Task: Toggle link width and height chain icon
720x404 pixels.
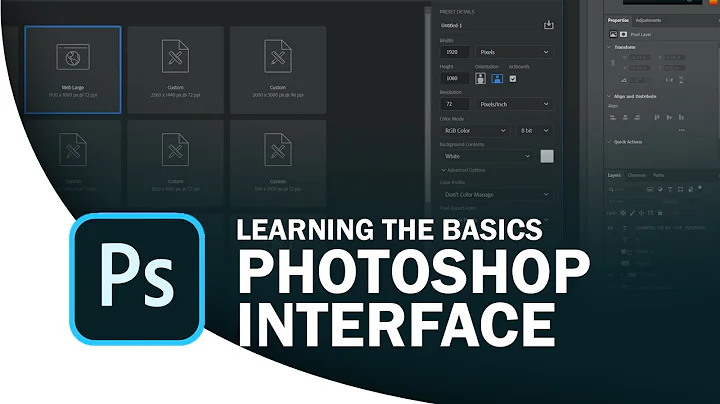Action: [613, 63]
